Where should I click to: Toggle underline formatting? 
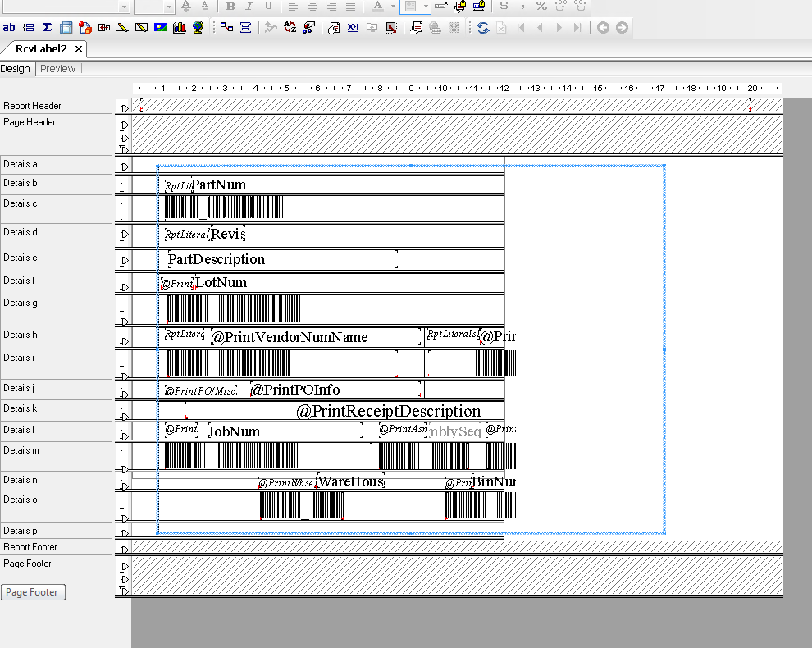268,7
